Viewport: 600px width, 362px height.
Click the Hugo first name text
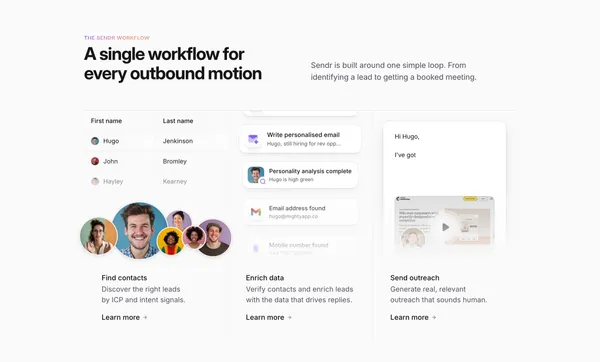point(111,141)
